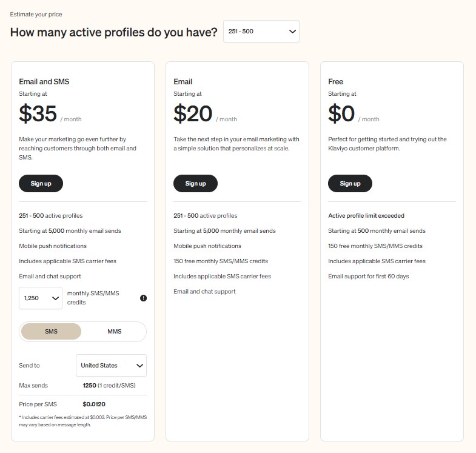
Task: Click the Free plan heading
Action: pyautogui.click(x=335, y=82)
